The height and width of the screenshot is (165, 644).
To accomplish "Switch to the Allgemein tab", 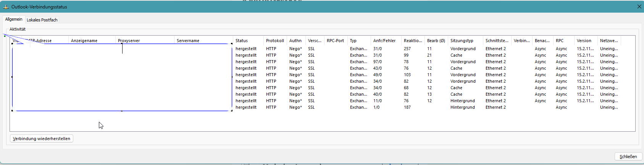I will click(14, 19).
